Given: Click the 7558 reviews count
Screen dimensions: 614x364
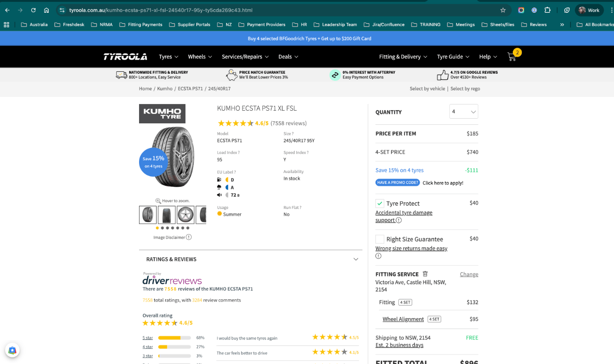Looking at the screenshot, I should coord(289,123).
